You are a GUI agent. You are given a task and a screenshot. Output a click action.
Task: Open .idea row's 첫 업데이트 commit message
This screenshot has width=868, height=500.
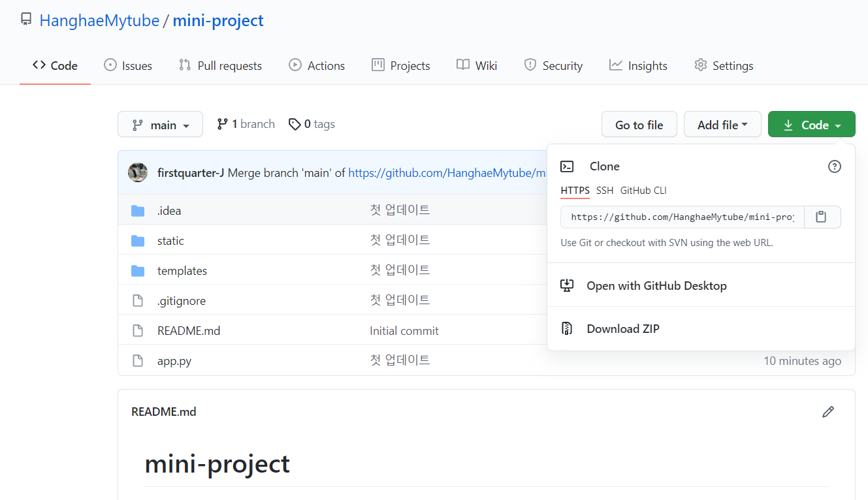(x=400, y=210)
